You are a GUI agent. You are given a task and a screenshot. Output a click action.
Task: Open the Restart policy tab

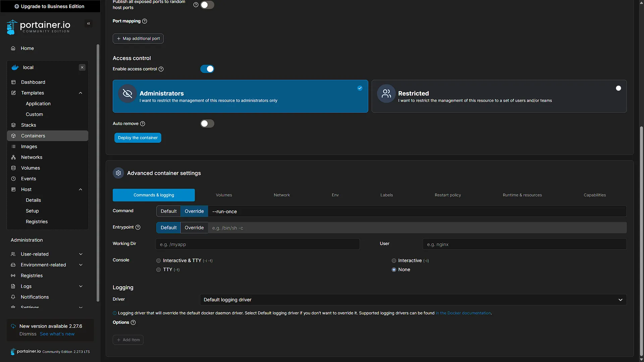pyautogui.click(x=448, y=195)
